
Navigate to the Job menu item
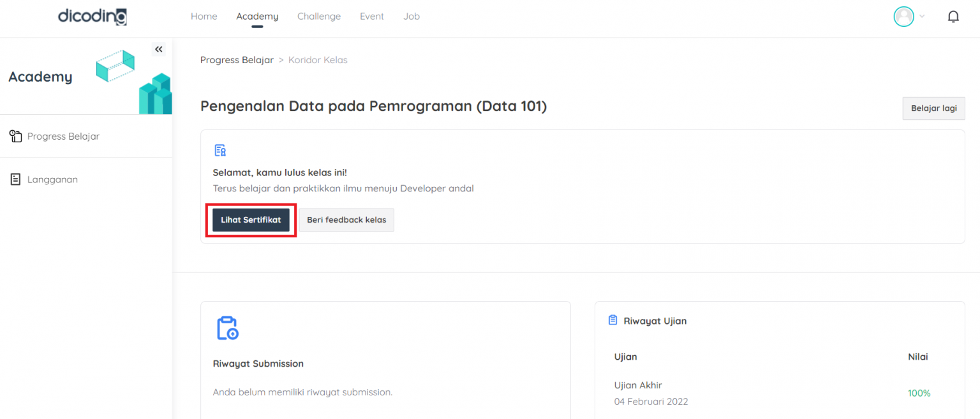(x=411, y=16)
